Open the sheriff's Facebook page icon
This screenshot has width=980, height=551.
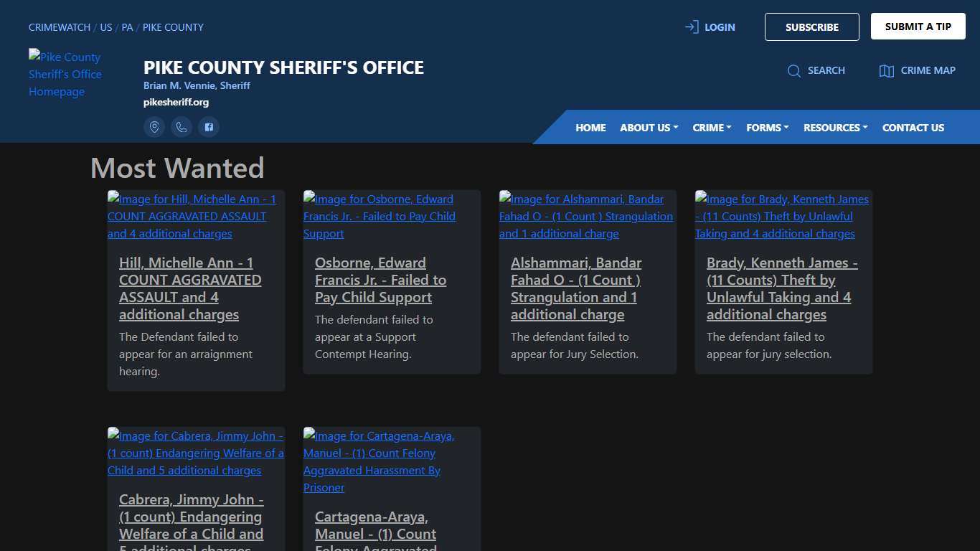[209, 127]
